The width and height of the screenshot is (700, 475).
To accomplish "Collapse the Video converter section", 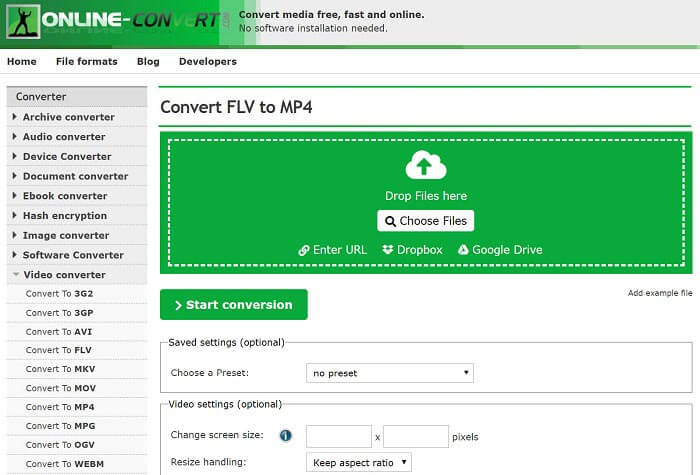I will point(65,275).
